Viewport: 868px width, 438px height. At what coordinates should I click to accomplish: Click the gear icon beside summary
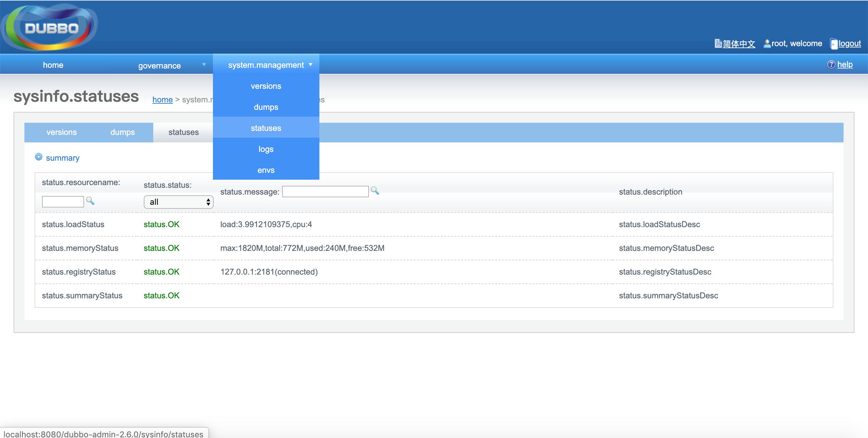(39, 157)
